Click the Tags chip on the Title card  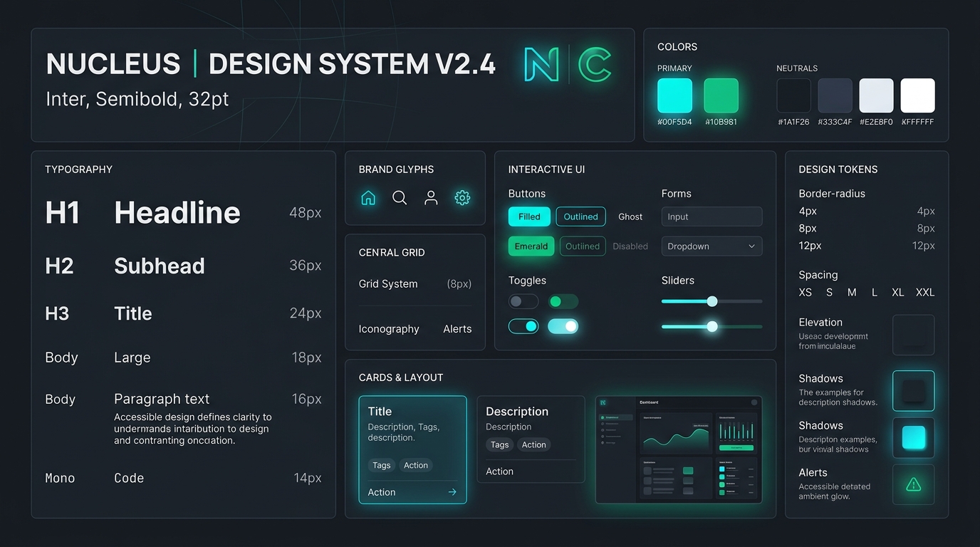point(382,465)
